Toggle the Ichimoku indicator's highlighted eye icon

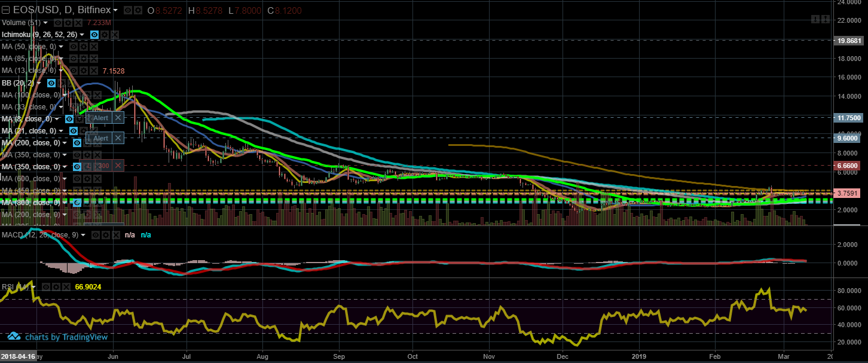coord(94,35)
